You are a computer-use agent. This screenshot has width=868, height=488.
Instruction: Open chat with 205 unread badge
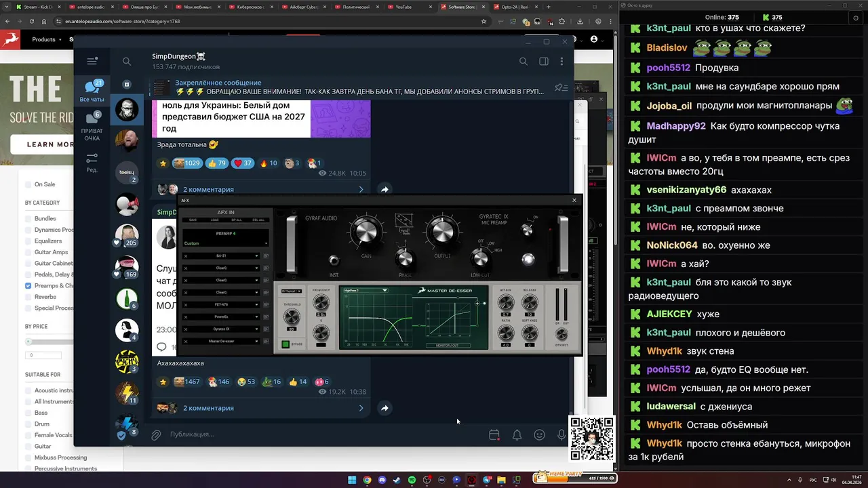tap(127, 235)
